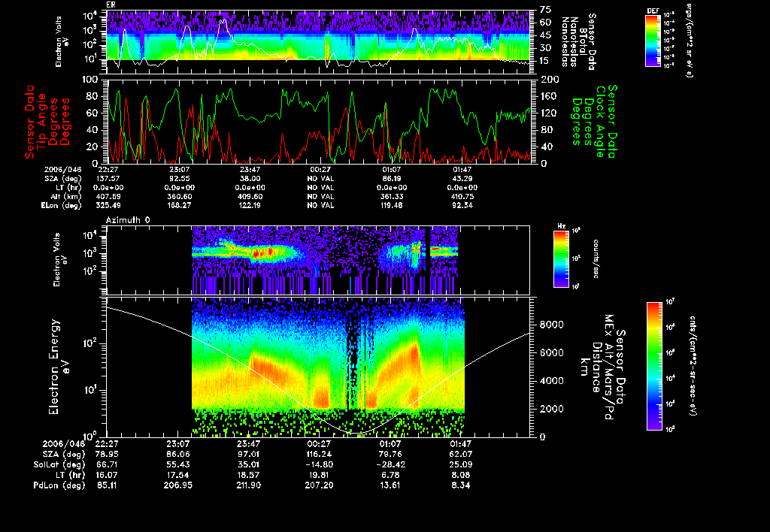Screen dimensions: 770x532
Task: Click PdLon value 13.61
Action: (x=390, y=485)
